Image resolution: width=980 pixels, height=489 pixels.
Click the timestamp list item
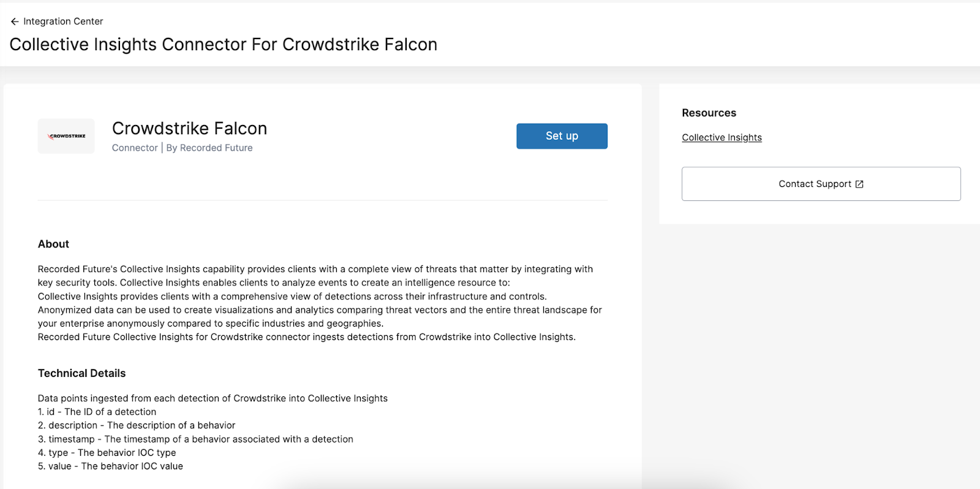tap(195, 439)
